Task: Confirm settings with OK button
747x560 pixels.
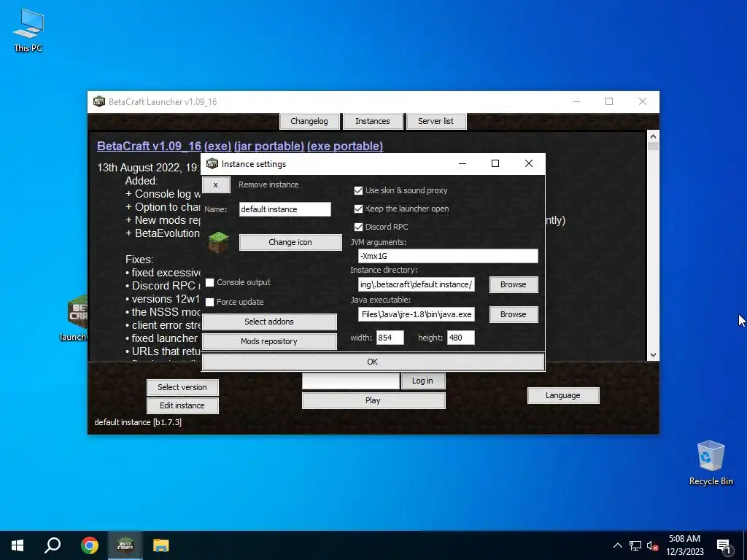Action: click(373, 362)
